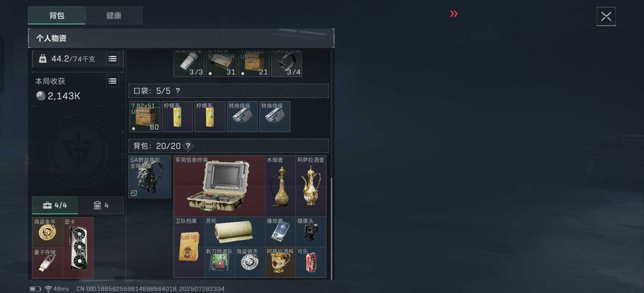Select the 芳纶 fabric roll
The height and width of the screenshot is (293, 644).
click(x=234, y=232)
